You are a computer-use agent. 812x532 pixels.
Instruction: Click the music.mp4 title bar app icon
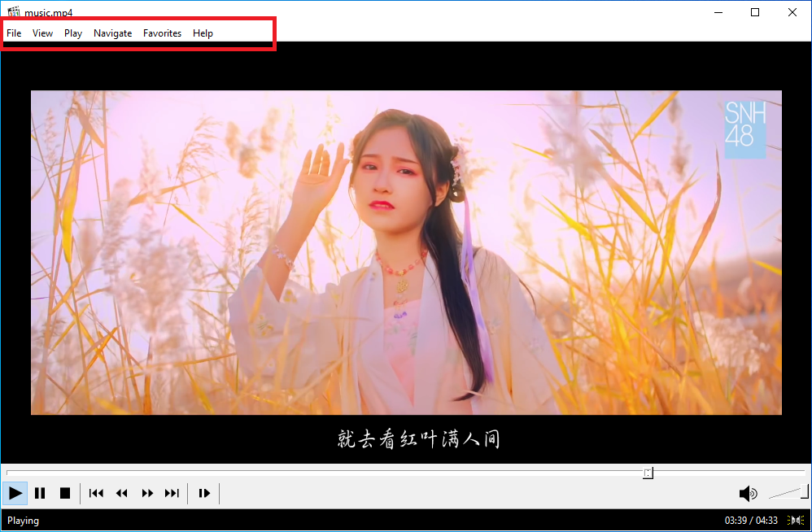point(14,12)
